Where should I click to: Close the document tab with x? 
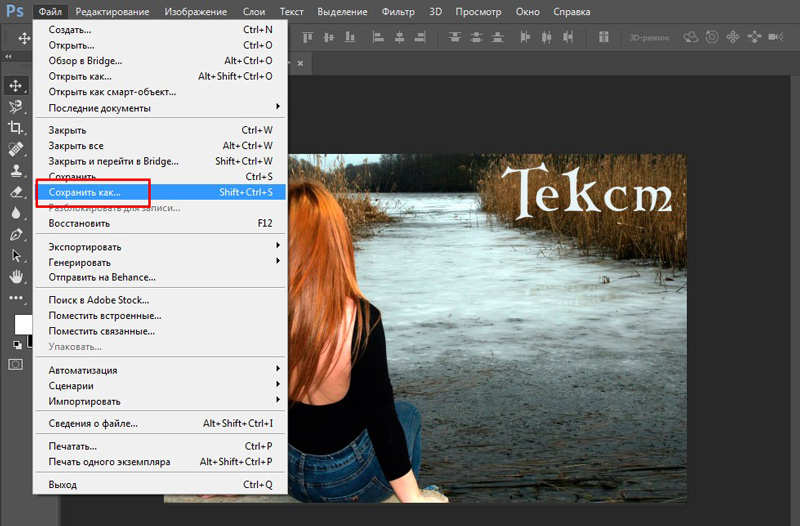point(300,63)
